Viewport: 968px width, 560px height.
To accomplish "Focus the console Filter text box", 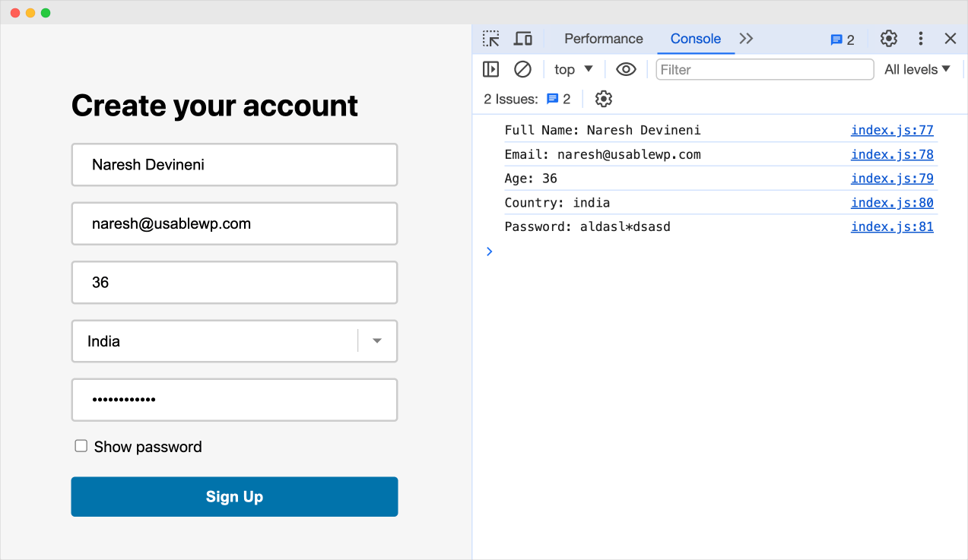I will click(x=765, y=69).
